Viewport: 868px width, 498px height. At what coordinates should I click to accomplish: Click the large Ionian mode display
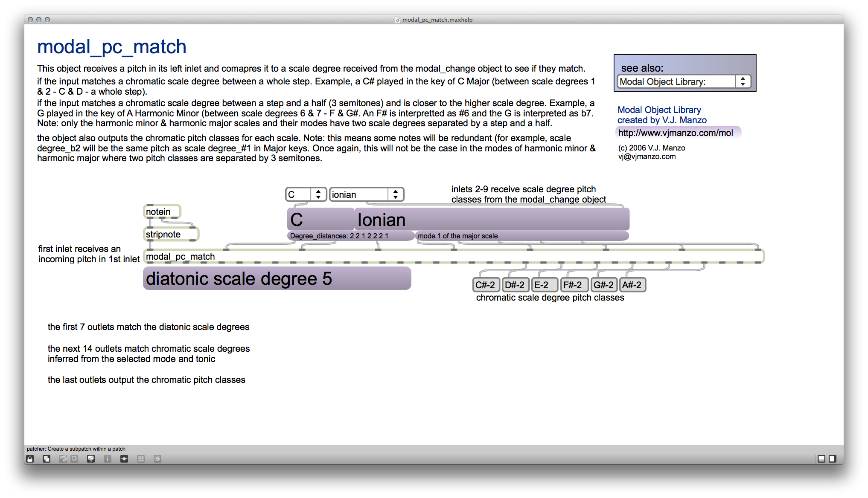[x=492, y=220]
